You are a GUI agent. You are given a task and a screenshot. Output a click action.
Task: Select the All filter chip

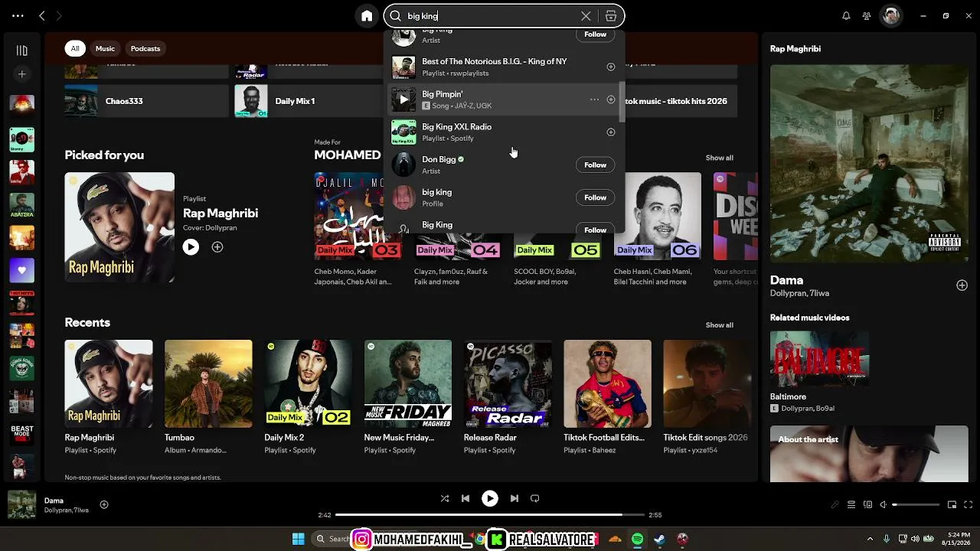(x=75, y=48)
